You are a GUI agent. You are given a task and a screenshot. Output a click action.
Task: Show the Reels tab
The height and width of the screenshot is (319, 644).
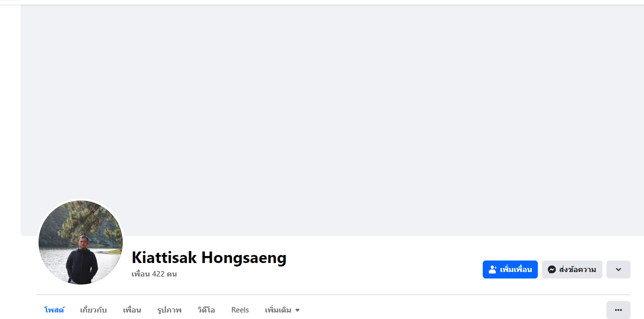point(240,310)
